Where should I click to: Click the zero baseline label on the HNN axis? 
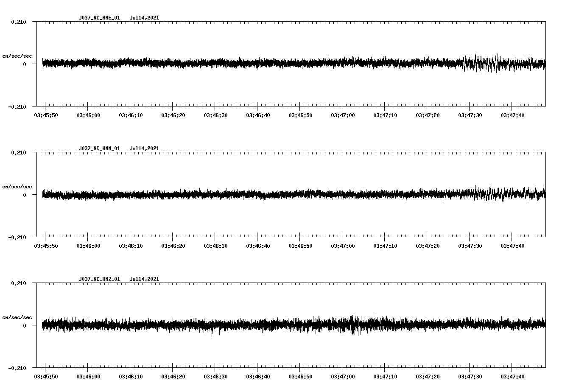point(25,195)
